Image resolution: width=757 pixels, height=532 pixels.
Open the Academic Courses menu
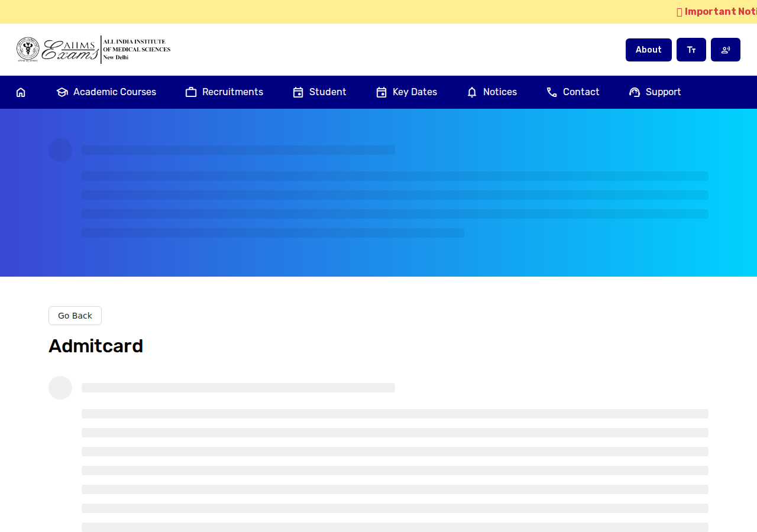coord(106,92)
